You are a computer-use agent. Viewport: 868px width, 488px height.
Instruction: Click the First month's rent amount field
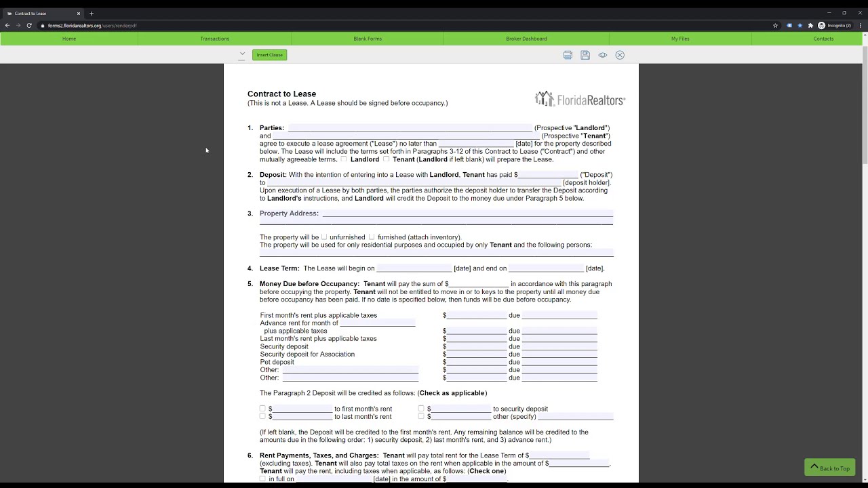[477, 315]
